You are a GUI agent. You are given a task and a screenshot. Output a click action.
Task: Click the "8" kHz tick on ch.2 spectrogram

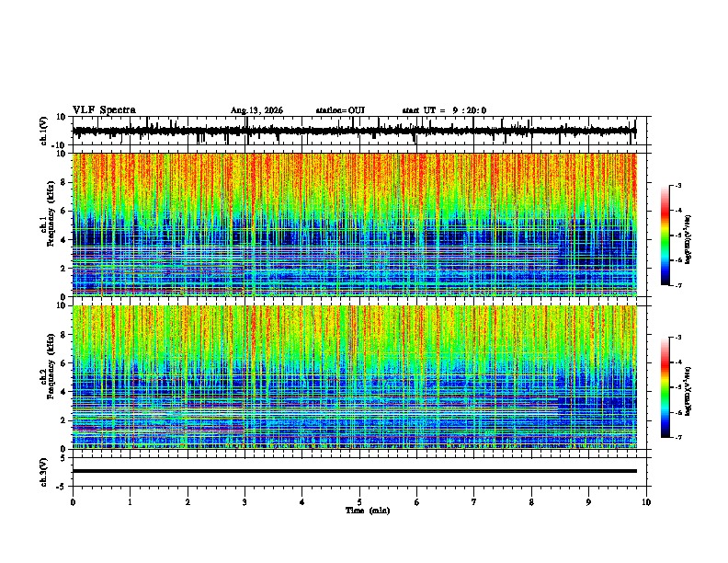pyautogui.click(x=64, y=335)
